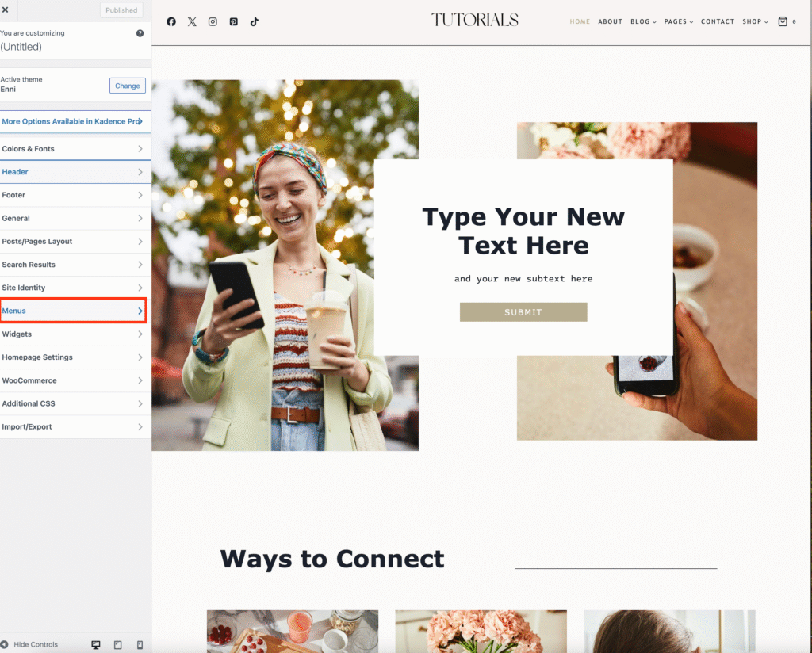
Task: Close the customizer with X button
Action: (x=6, y=10)
